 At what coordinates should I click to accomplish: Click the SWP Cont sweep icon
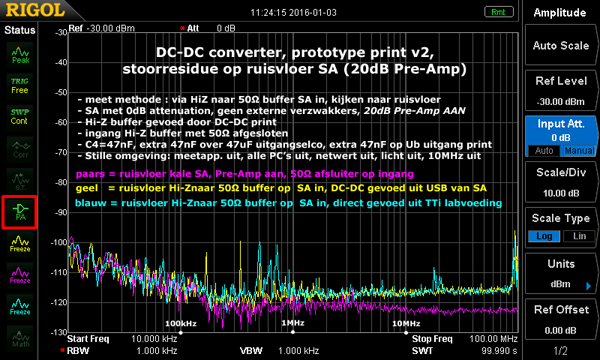(x=20, y=117)
